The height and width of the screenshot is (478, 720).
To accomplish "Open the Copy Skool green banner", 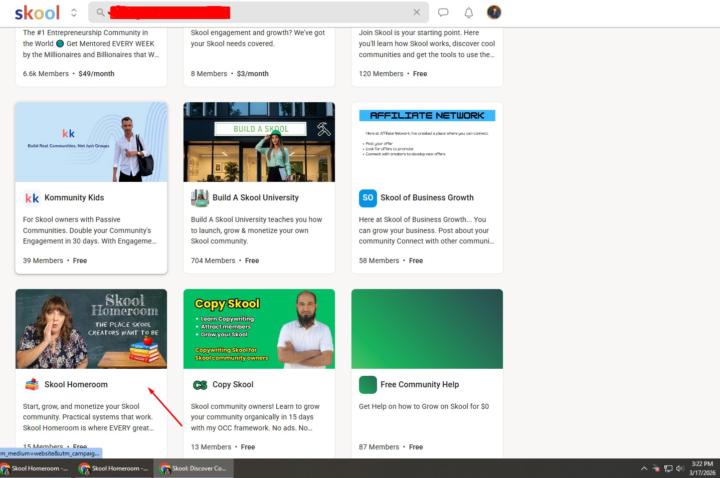I will click(259, 329).
